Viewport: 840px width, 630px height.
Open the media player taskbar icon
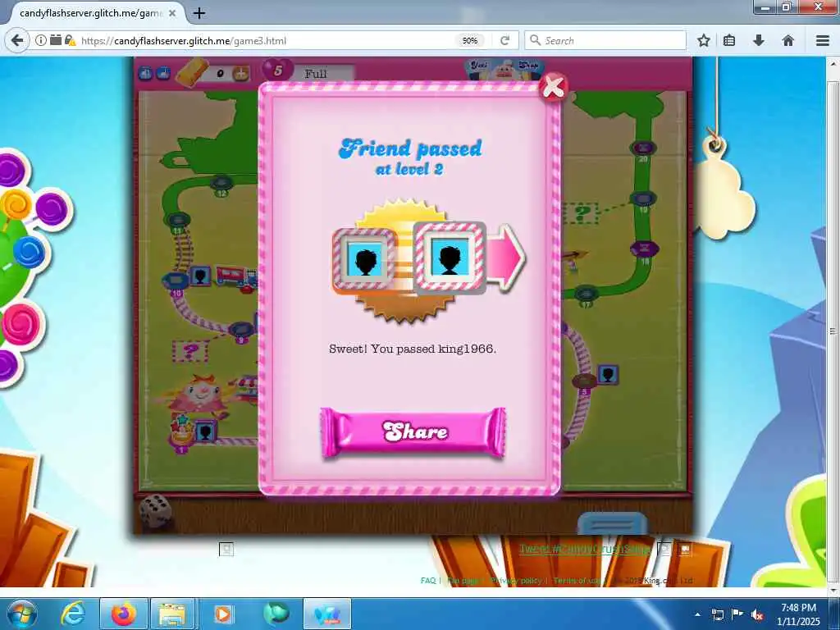click(x=223, y=614)
